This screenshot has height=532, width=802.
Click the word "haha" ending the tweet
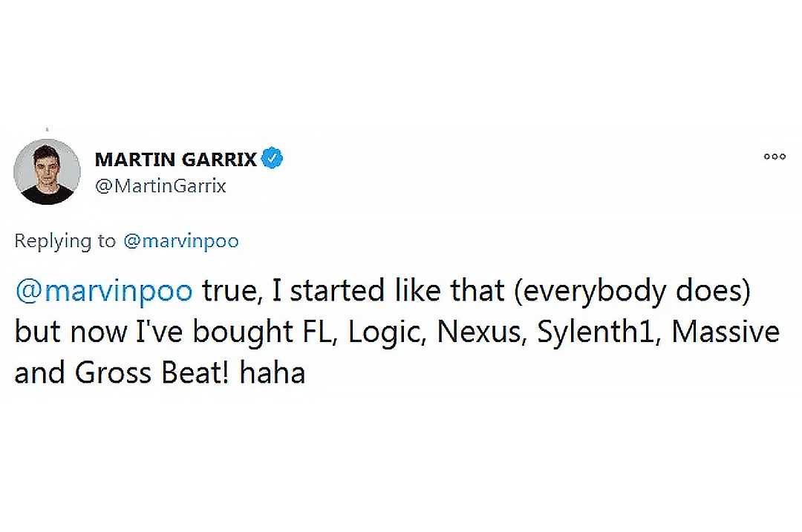(x=273, y=373)
